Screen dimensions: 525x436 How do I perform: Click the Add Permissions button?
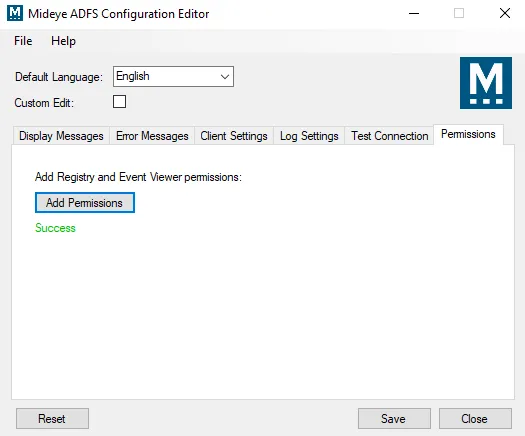[x=85, y=203]
